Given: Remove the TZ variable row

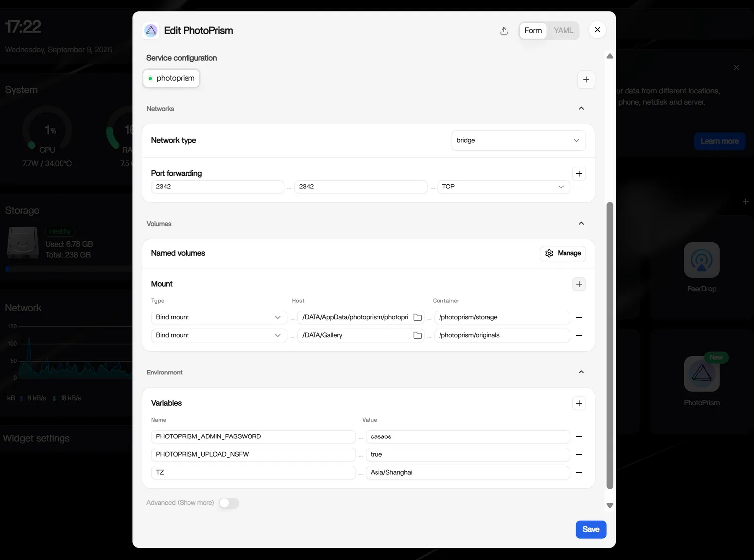Looking at the screenshot, I should 579,473.
